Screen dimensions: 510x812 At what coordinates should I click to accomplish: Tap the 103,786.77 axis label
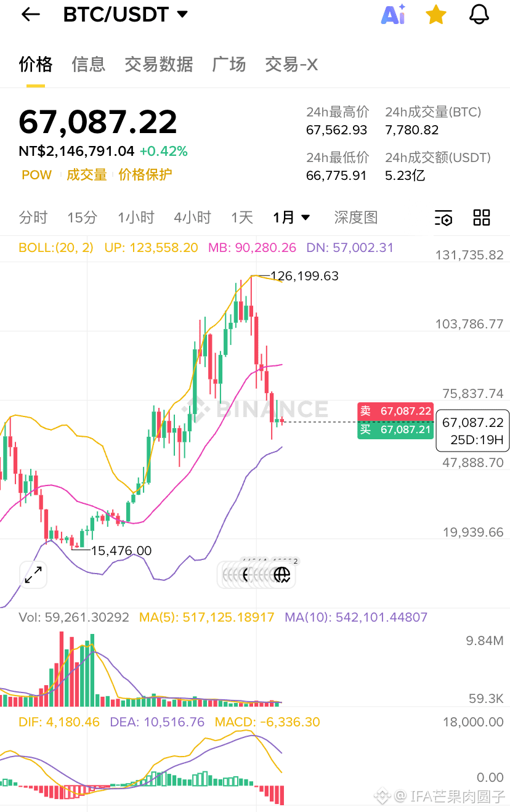tap(469, 324)
